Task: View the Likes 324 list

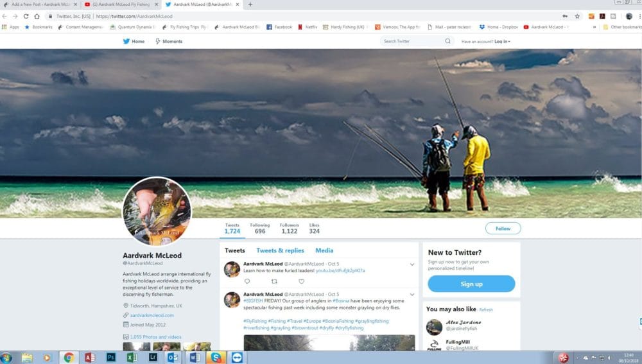Action: click(314, 229)
